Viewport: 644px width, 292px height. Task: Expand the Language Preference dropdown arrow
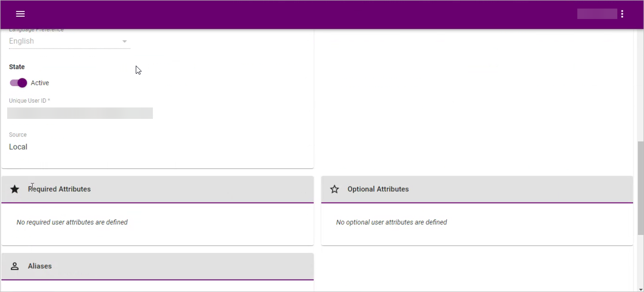pos(125,41)
